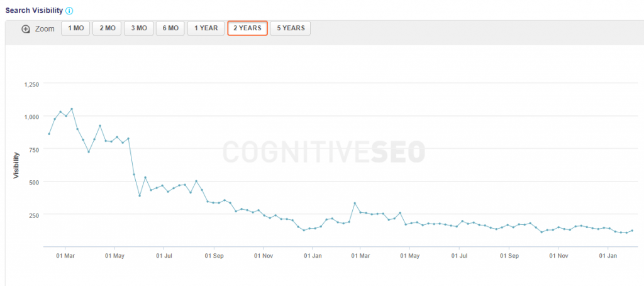Click the highlighted 2 YEARS button
Screen dimensions: 644x286
point(247,29)
